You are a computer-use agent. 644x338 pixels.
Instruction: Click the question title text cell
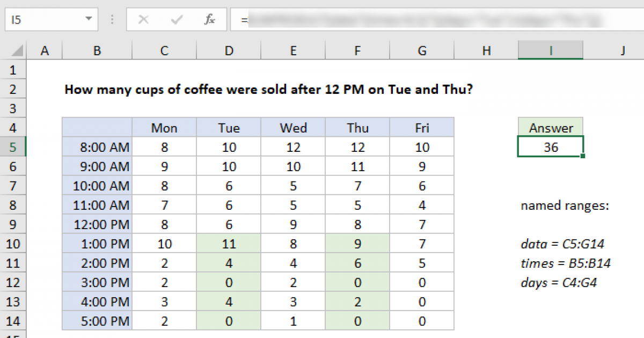268,89
